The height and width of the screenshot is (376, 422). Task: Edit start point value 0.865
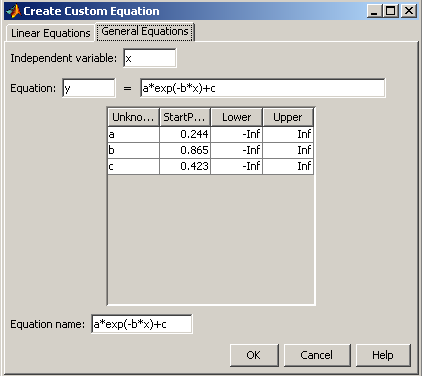[185, 150]
